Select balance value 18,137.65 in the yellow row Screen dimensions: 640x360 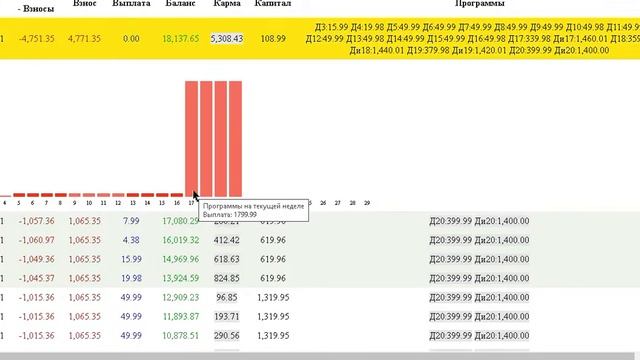[180, 39]
